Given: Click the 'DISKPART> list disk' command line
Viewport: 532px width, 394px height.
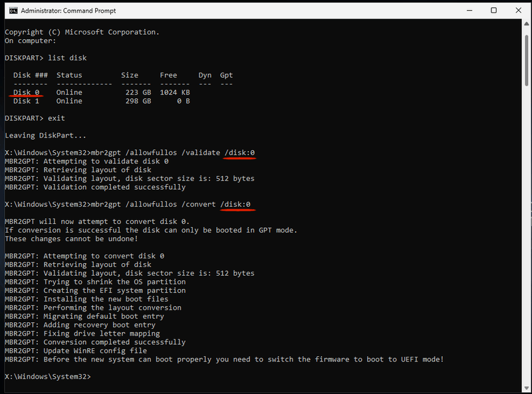Looking at the screenshot, I should point(45,58).
